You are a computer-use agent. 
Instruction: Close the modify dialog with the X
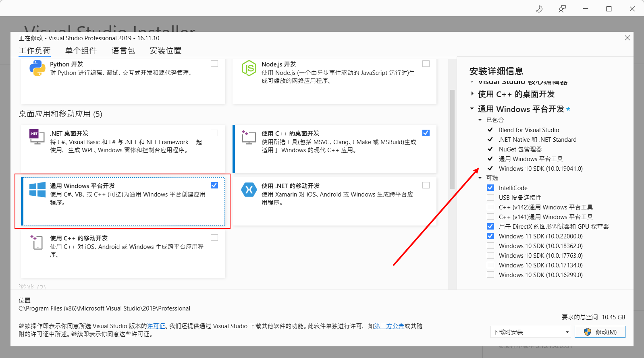(627, 38)
